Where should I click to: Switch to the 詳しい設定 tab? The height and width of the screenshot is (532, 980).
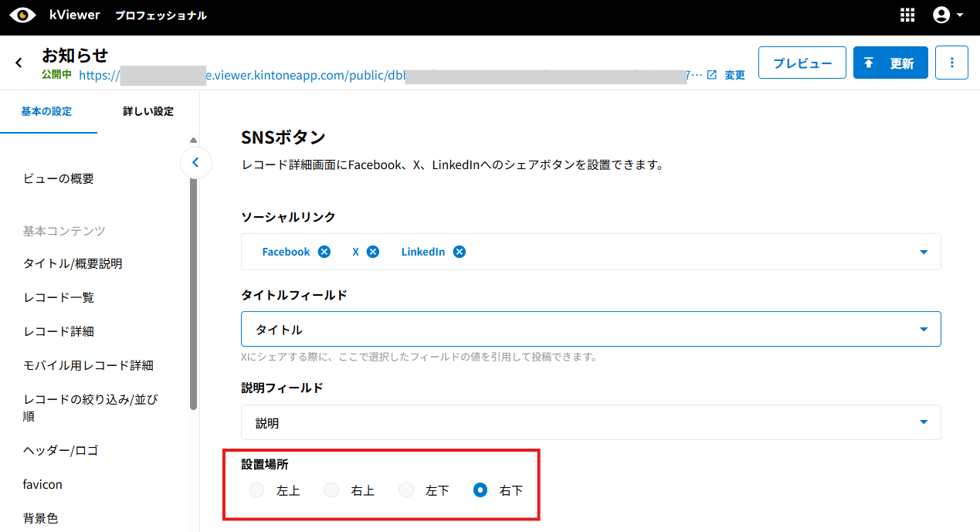[x=148, y=111]
